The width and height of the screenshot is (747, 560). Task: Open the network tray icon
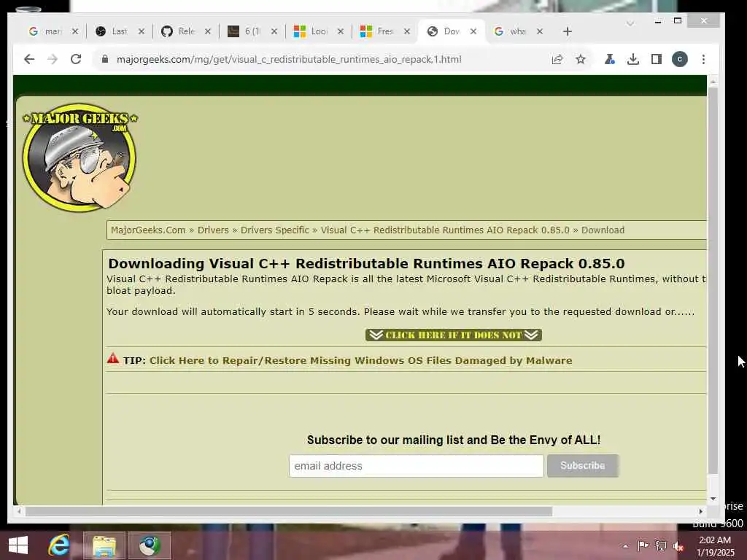click(x=660, y=546)
